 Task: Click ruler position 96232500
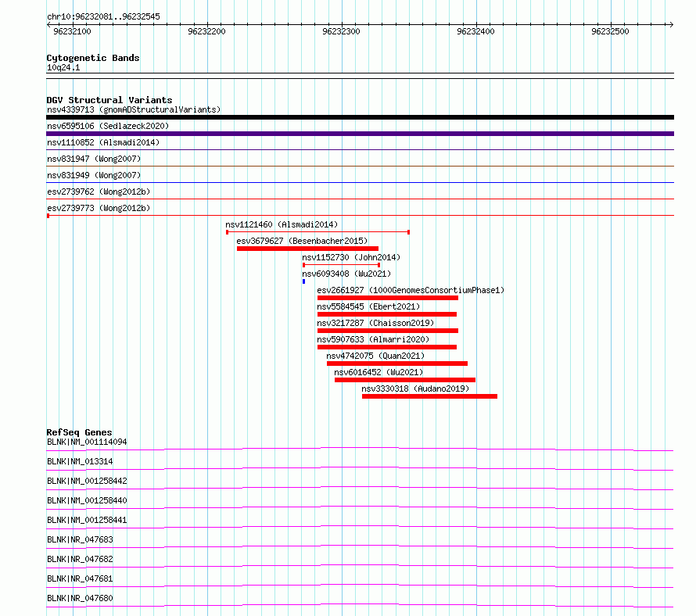[x=610, y=31]
